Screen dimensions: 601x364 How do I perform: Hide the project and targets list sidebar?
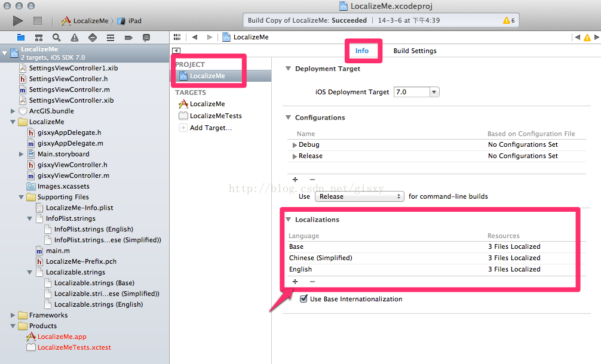tap(176, 51)
